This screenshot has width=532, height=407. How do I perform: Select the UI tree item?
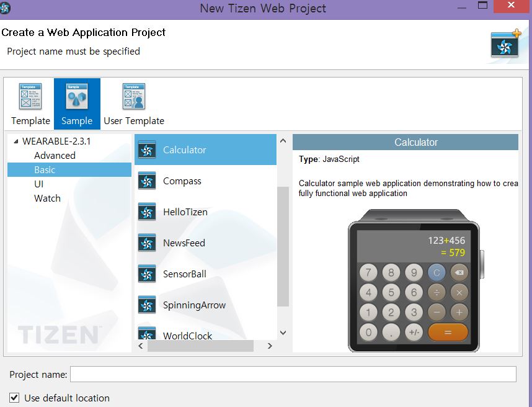(38, 184)
